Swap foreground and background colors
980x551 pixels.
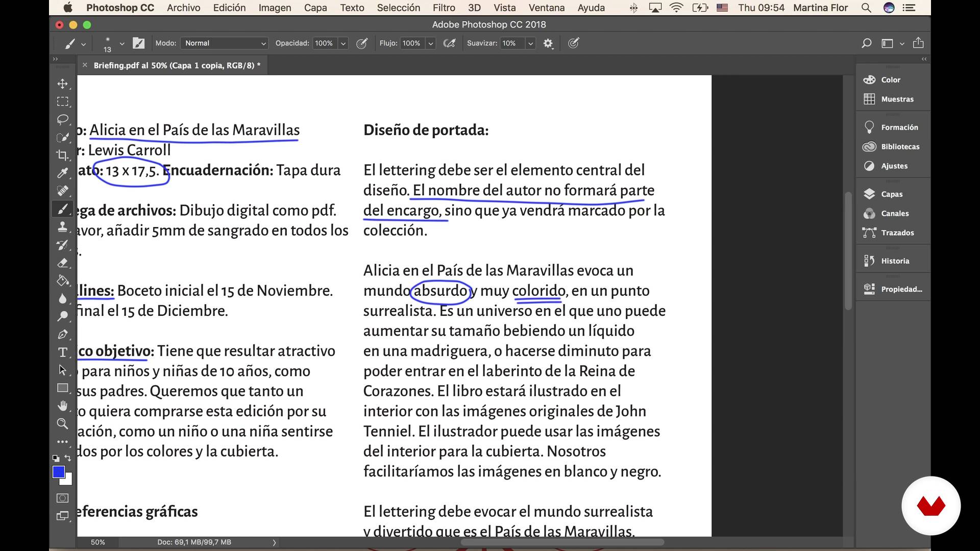pos(68,458)
